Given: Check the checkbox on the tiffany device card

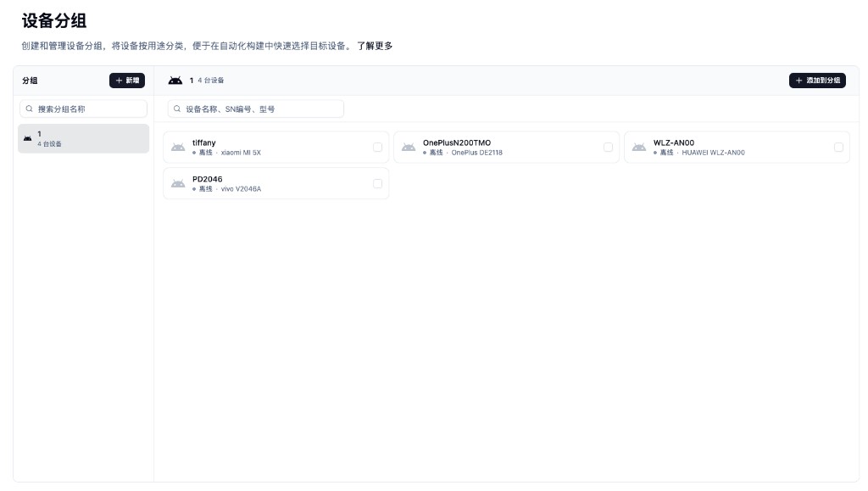Looking at the screenshot, I should [378, 146].
